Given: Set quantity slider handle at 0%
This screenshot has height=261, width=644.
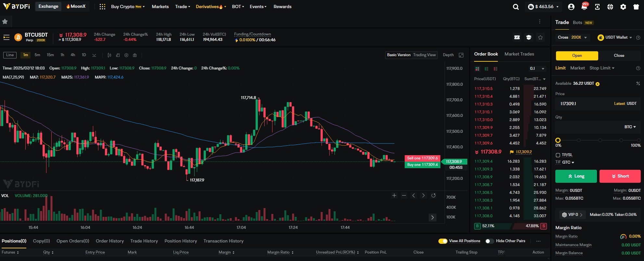Looking at the screenshot, I should (x=558, y=140).
